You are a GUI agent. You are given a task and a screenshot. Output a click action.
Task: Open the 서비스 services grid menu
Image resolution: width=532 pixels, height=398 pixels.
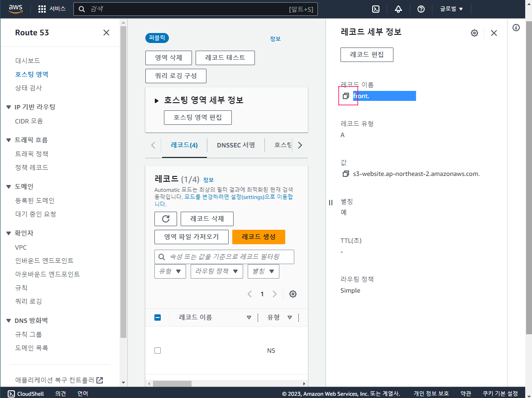coord(52,9)
